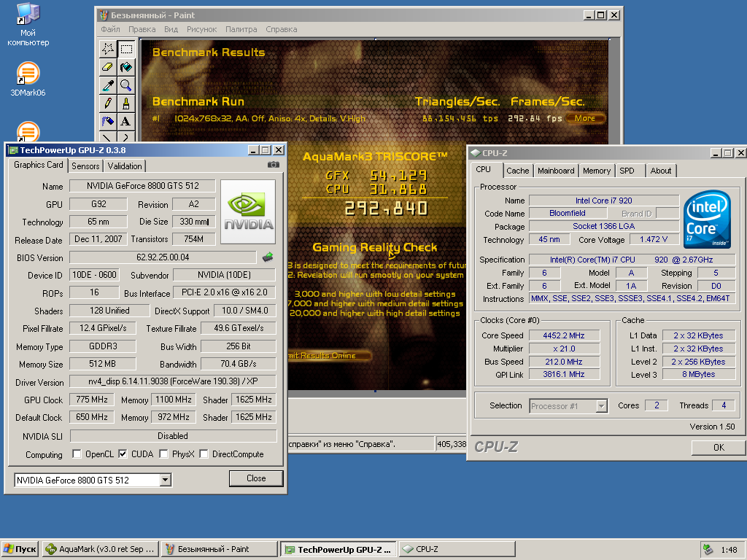Select the rectangular select tool in Paint
The image size is (747, 560).
(x=126, y=49)
